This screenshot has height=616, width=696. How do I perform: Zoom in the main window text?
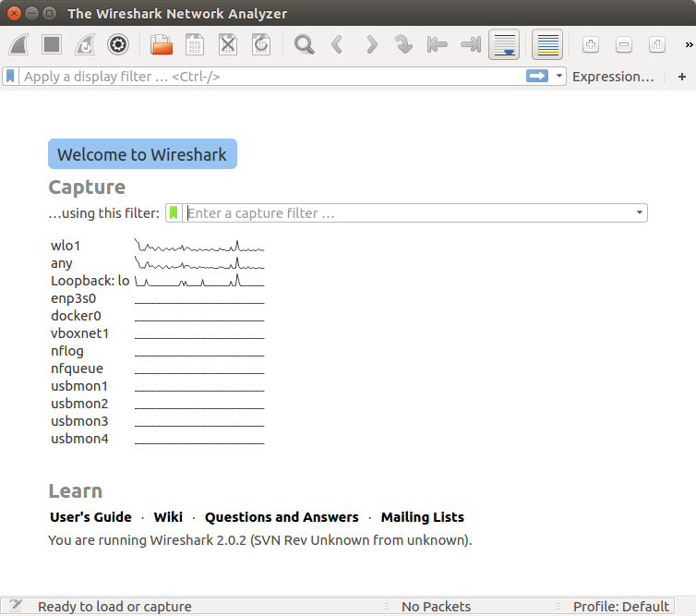tap(591, 44)
